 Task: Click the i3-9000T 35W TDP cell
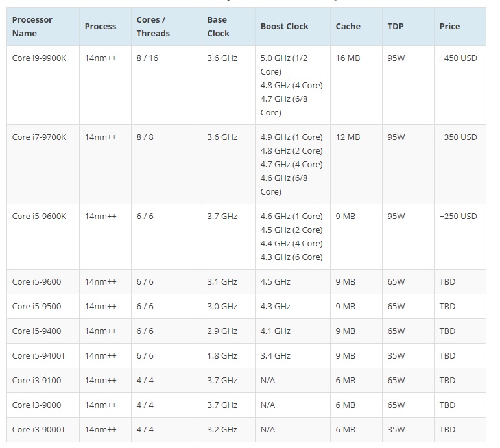pyautogui.click(x=408, y=429)
